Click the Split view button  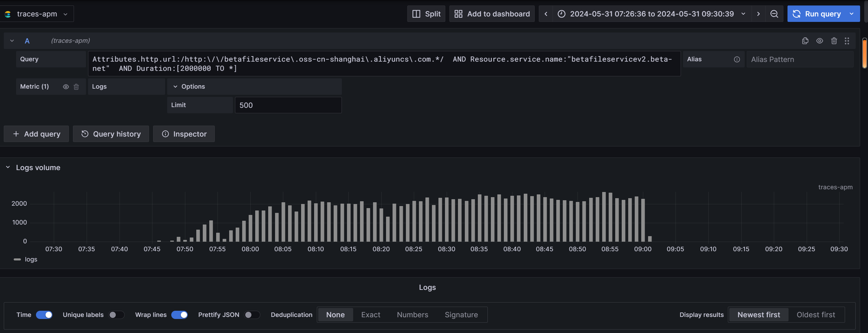pos(426,14)
